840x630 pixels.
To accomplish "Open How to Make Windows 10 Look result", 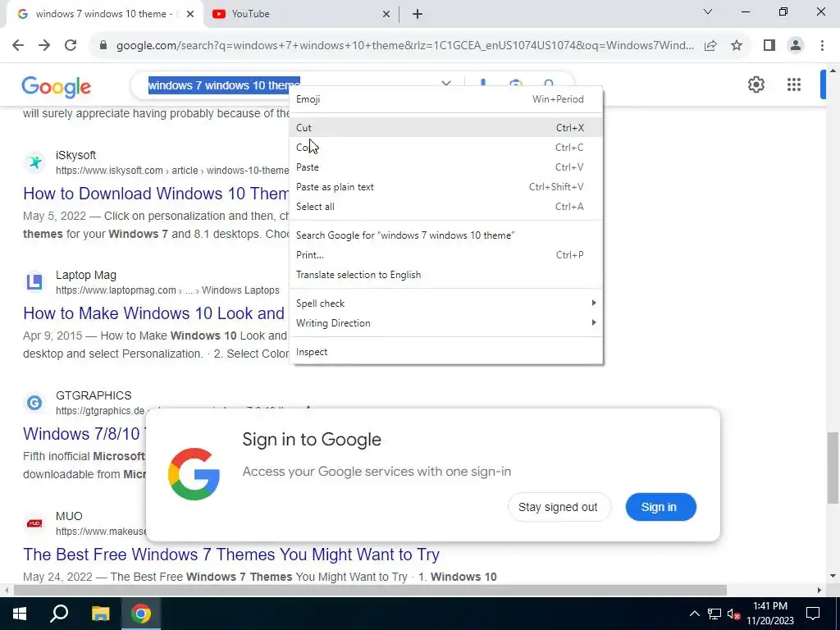I will pos(154,313).
